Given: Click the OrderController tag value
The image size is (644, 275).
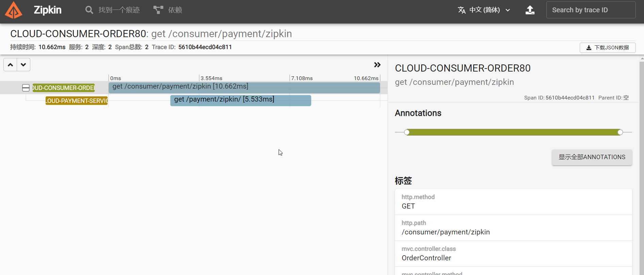Looking at the screenshot, I should click(426, 258).
